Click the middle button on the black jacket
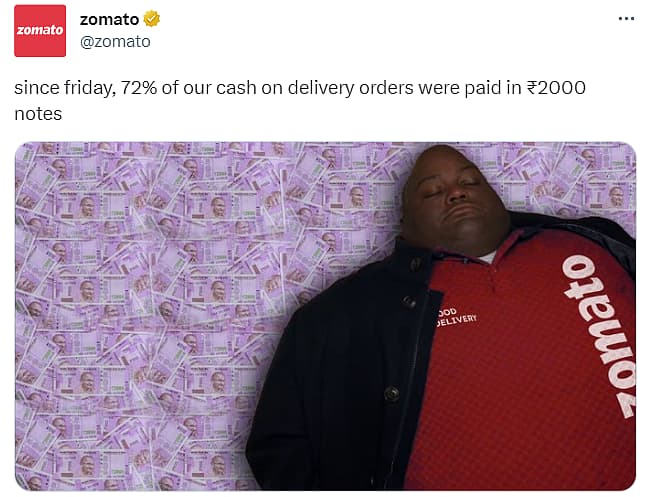Screen dimensions: 649x497 coord(409,301)
